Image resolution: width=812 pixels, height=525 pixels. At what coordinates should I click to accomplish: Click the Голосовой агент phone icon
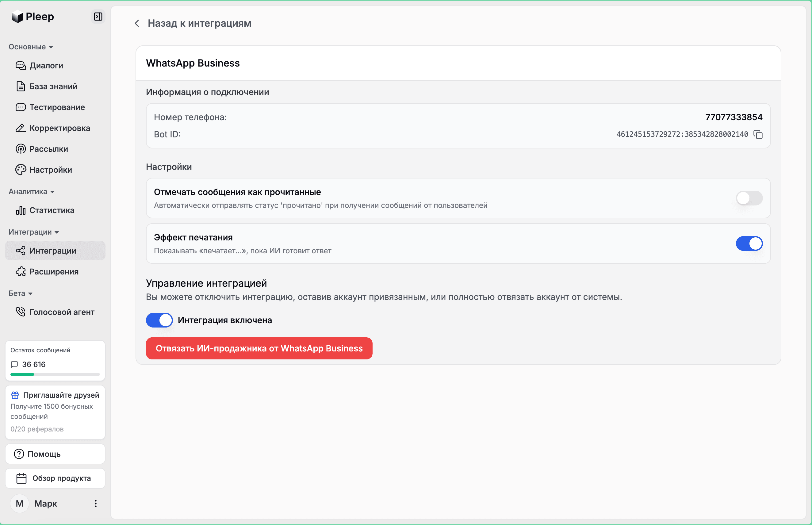21,312
